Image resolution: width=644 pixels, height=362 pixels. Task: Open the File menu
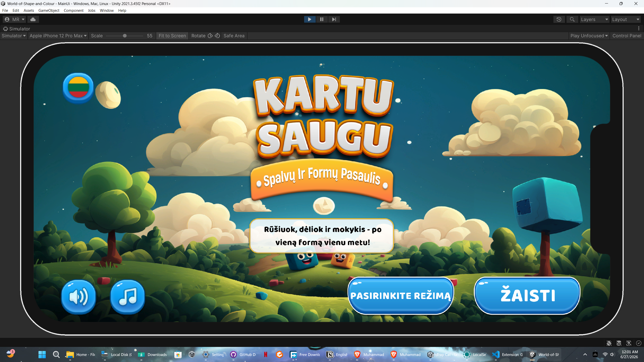[5, 10]
